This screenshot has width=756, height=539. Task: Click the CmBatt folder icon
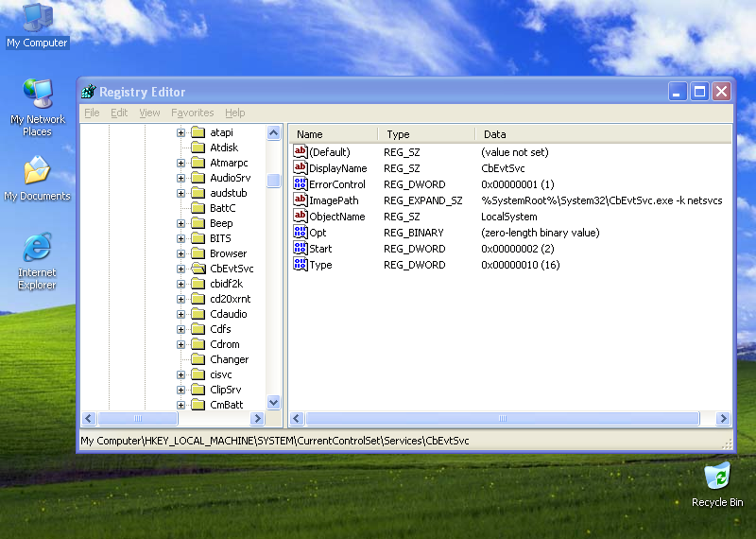(x=198, y=405)
